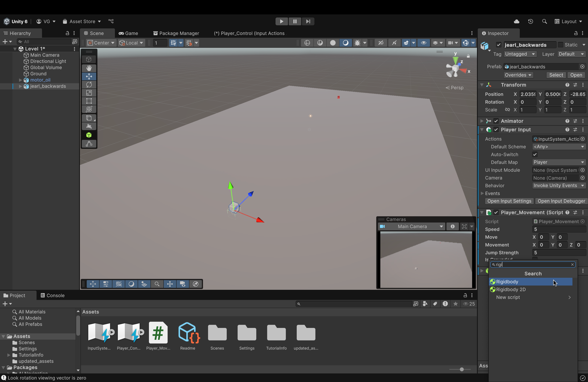Open the Behavior Invoke Unity Events dropdown

[559, 186]
